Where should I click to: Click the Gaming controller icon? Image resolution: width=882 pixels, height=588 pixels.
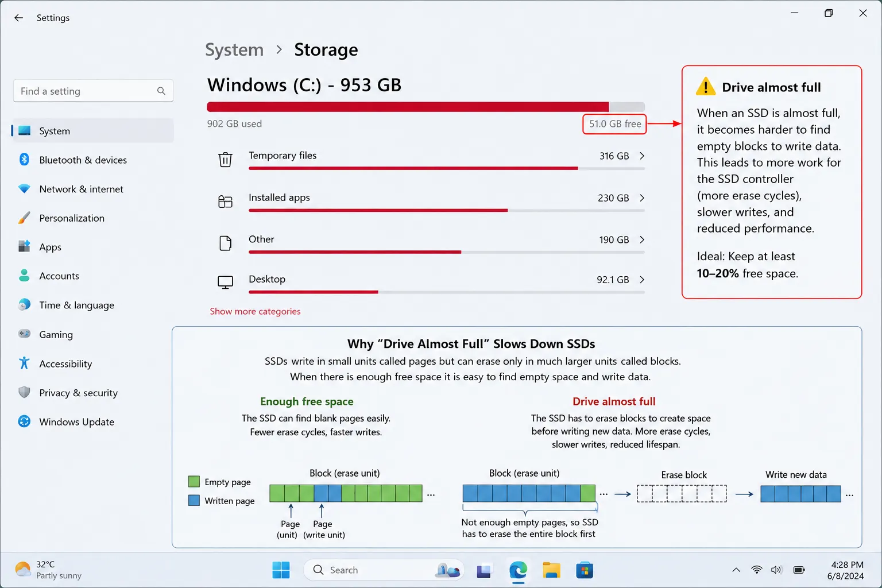pos(24,334)
